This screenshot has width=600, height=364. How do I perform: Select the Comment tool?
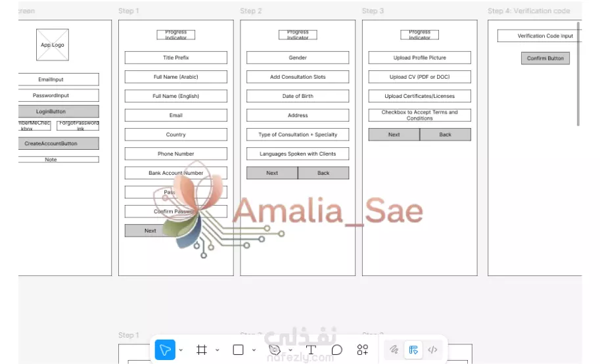coord(336,350)
